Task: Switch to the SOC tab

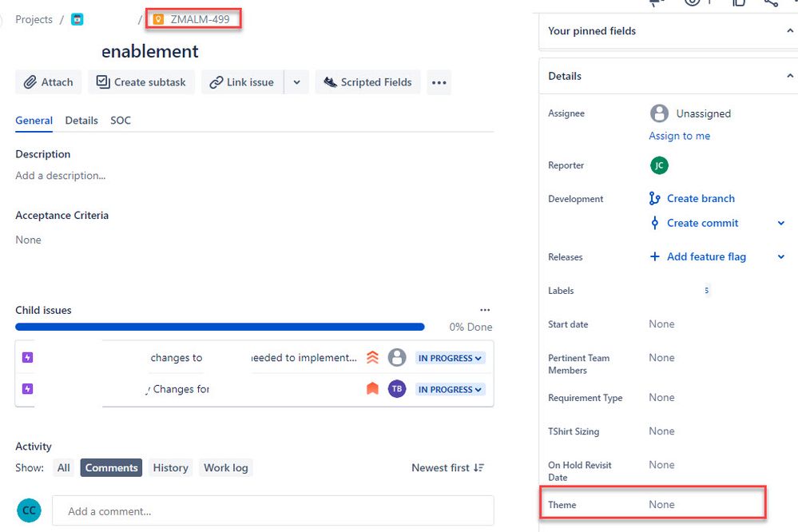Action: click(121, 121)
